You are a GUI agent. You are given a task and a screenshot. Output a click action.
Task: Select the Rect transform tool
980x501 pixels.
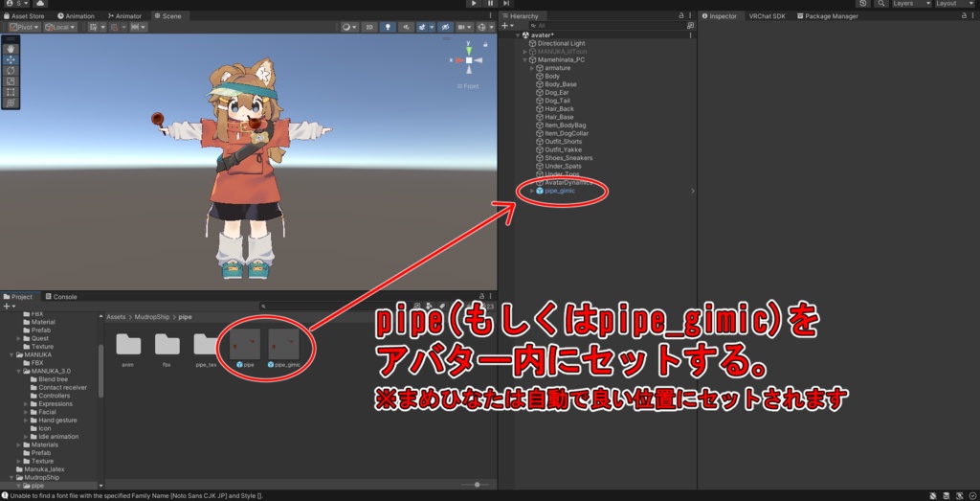[11, 92]
